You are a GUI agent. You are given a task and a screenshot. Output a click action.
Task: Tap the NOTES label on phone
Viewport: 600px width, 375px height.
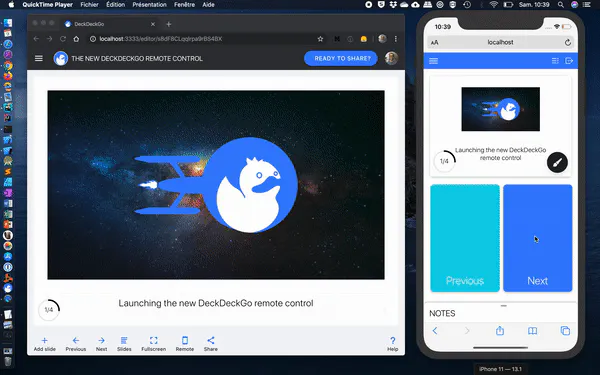(442, 313)
